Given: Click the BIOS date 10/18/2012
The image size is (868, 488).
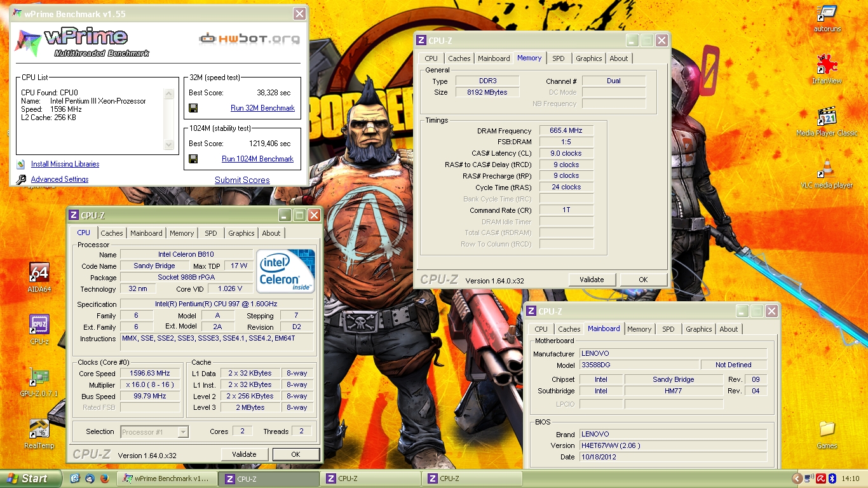Looking at the screenshot, I should coord(673,457).
